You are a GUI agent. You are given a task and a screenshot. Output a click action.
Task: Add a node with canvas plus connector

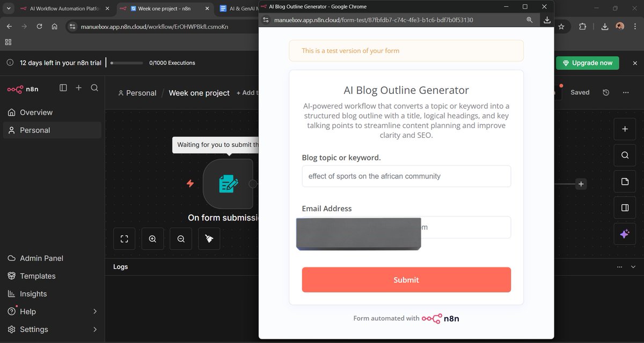pyautogui.click(x=581, y=184)
